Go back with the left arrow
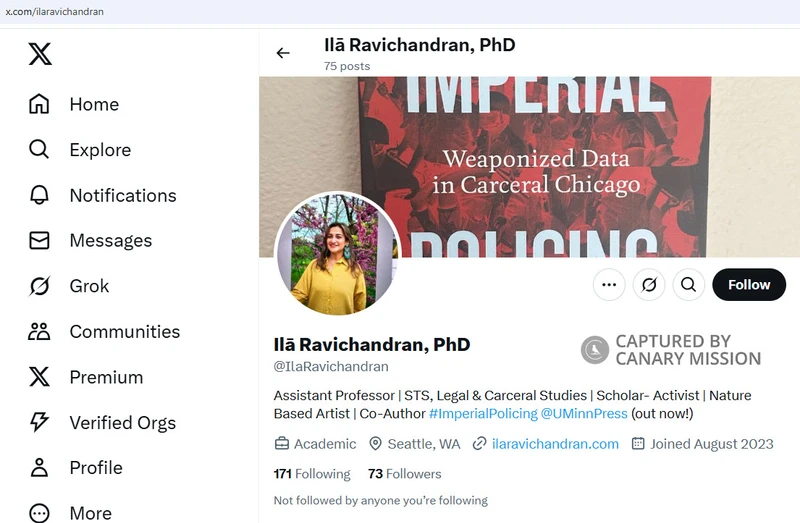 (x=283, y=53)
